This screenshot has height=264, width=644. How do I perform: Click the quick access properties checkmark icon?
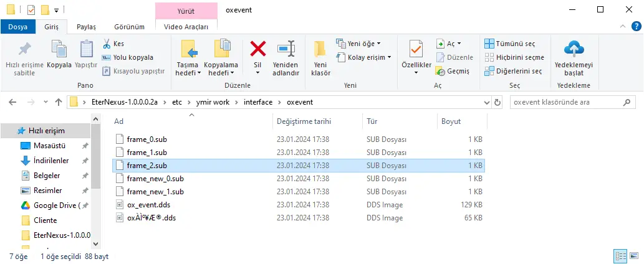point(31,9)
